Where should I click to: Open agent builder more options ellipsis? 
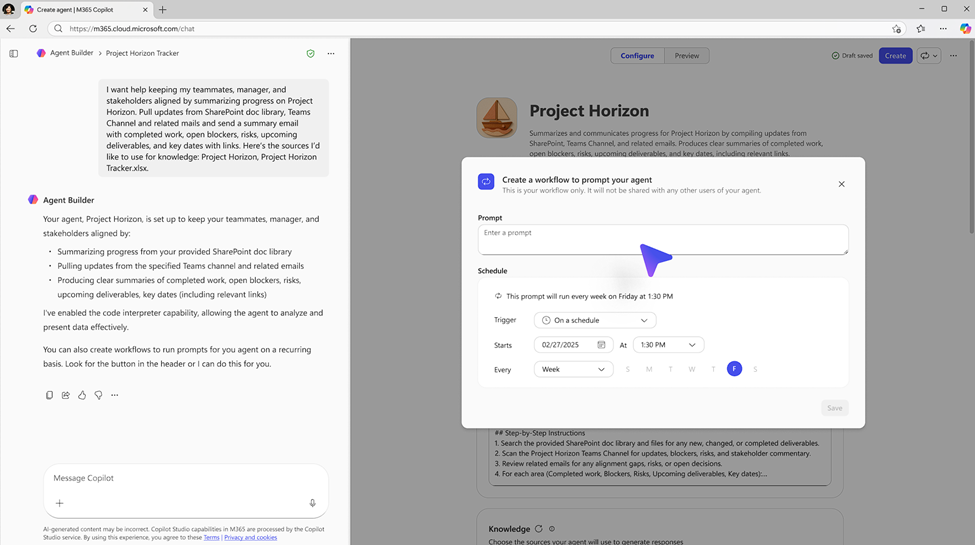(x=953, y=56)
